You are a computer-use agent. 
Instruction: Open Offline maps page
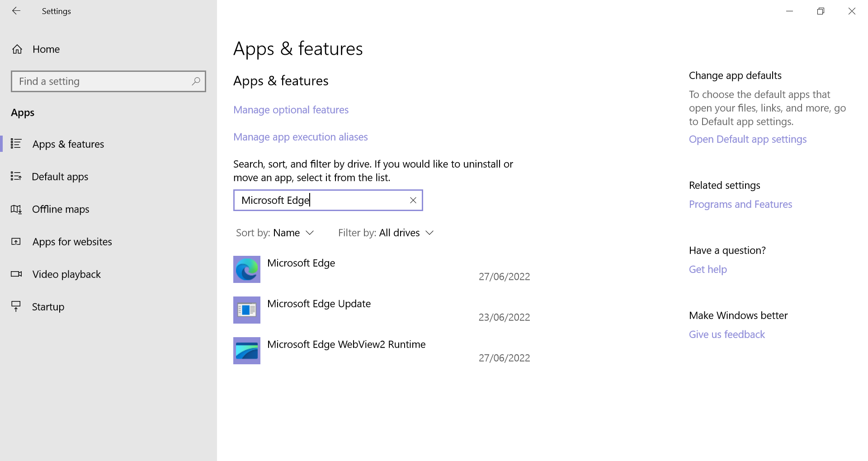(x=108, y=209)
